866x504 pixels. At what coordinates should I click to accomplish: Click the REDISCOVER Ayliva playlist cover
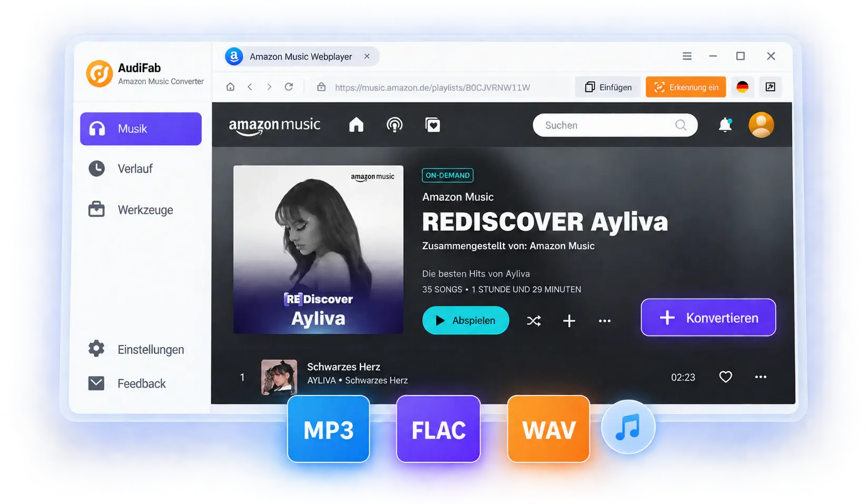point(318,250)
